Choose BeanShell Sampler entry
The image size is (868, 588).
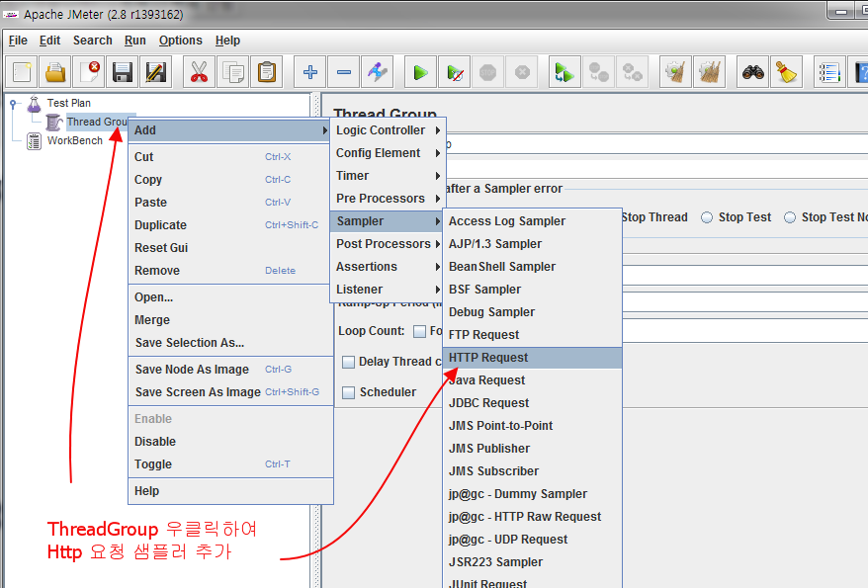(x=533, y=267)
